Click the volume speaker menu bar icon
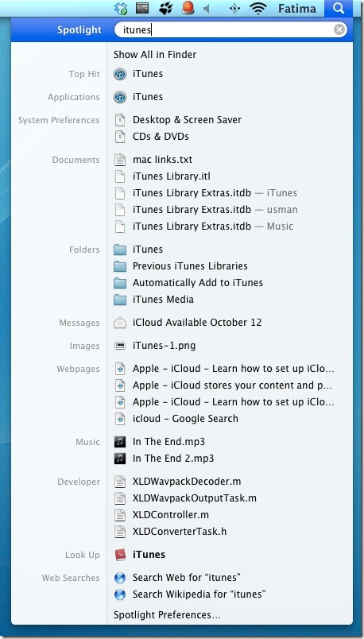Viewport: 364px width, 639px height. click(x=207, y=9)
